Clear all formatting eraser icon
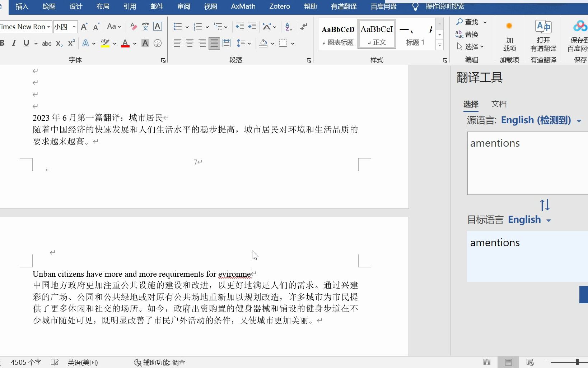588x368 pixels. click(x=134, y=27)
